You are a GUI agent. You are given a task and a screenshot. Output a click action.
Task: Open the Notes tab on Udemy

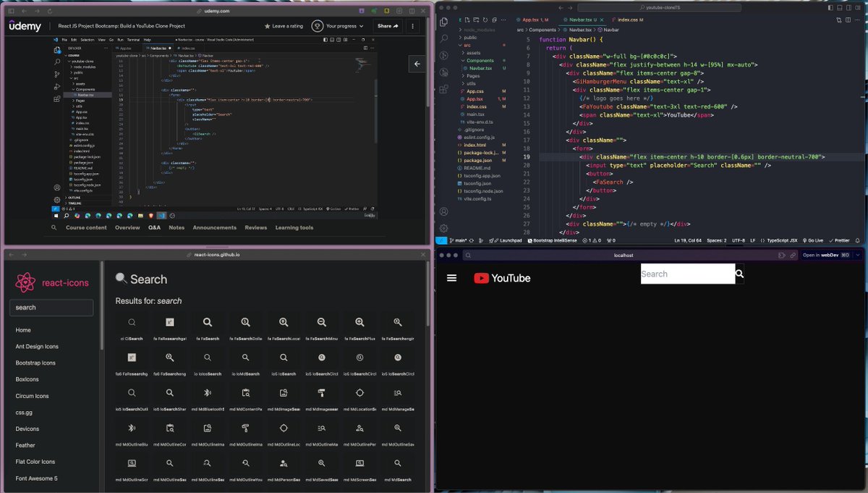click(176, 227)
